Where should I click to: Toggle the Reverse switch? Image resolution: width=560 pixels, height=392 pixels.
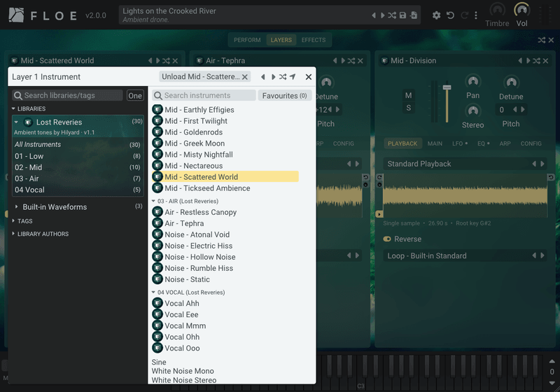387,239
